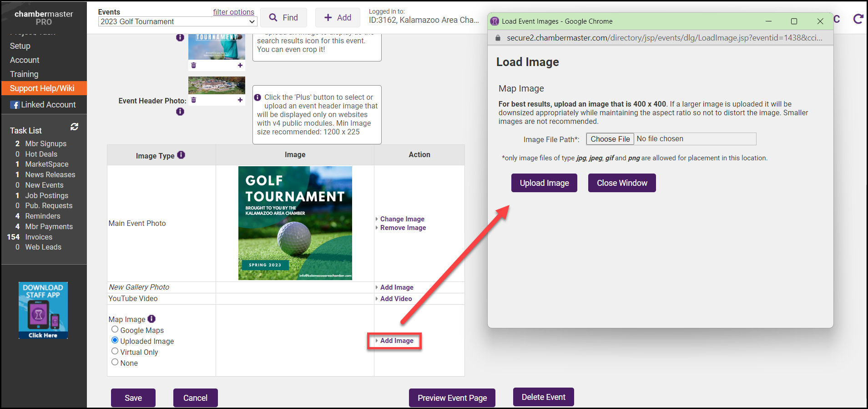Click the page reload icon at top right
The image size is (868, 409).
click(858, 19)
